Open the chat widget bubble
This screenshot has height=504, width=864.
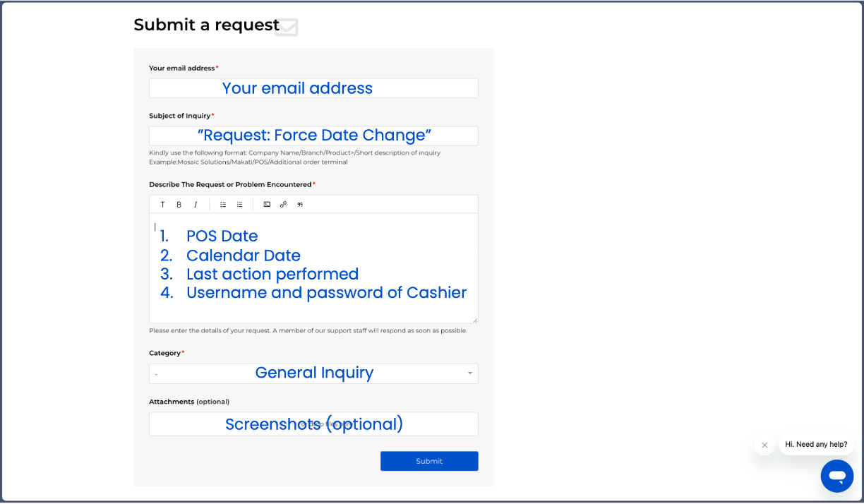pyautogui.click(x=837, y=476)
